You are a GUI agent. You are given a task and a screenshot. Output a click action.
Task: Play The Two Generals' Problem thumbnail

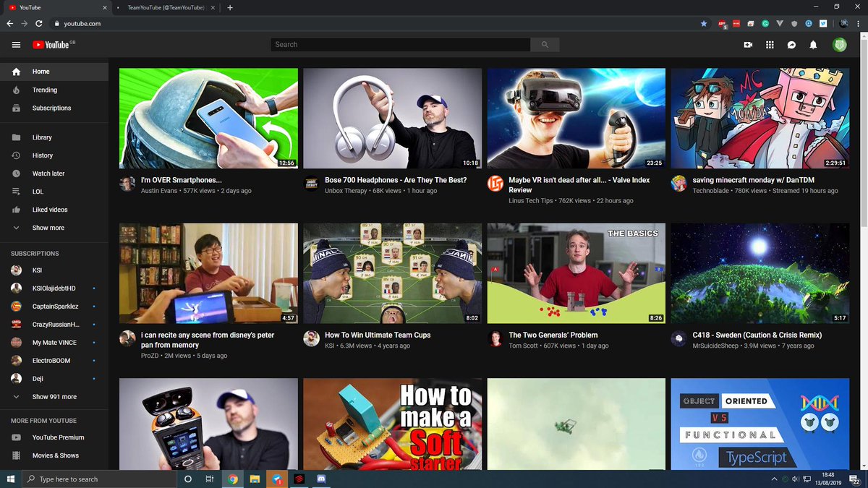click(576, 273)
